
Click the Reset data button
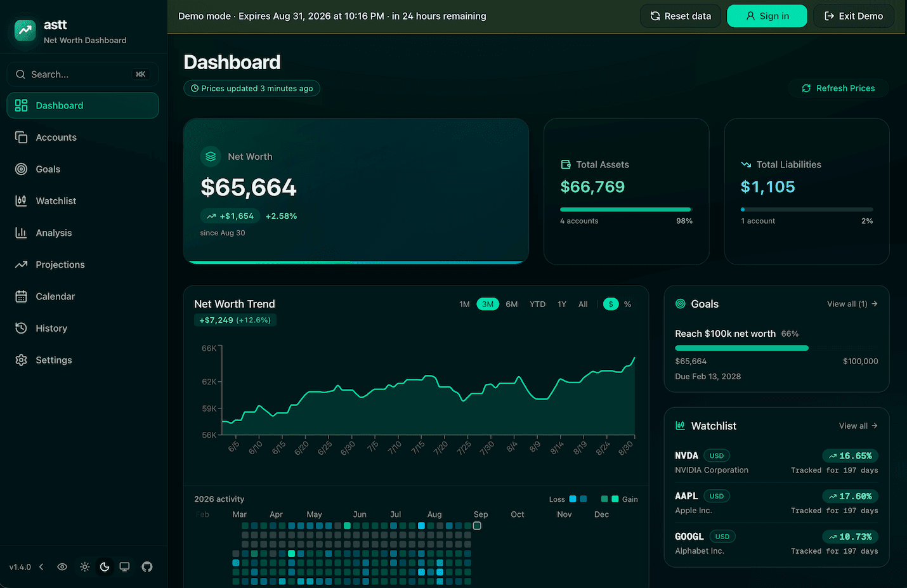[x=681, y=16]
